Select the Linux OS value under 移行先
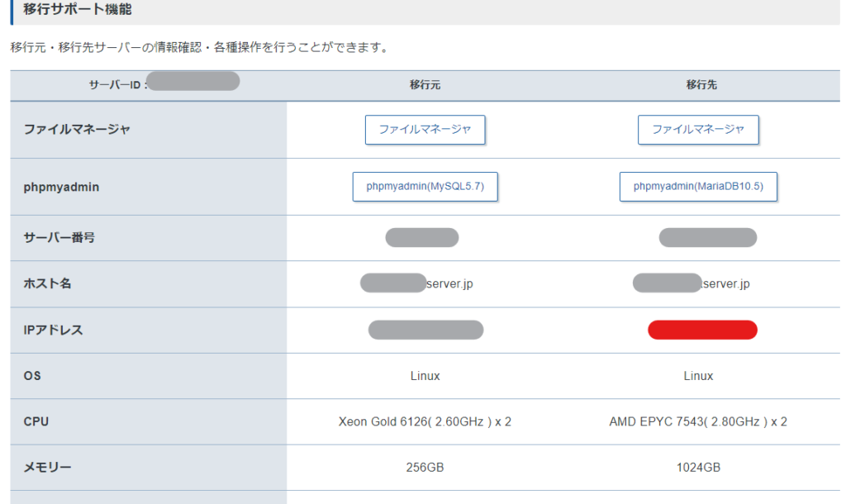The image size is (846, 504). click(698, 376)
